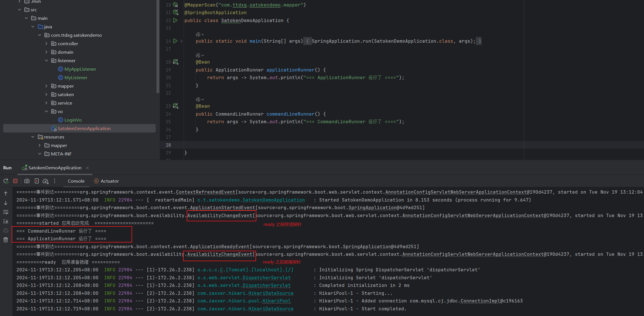The width and height of the screenshot is (644, 316).
Task: Toggle scroll to end icon in console
Action: click(6, 221)
